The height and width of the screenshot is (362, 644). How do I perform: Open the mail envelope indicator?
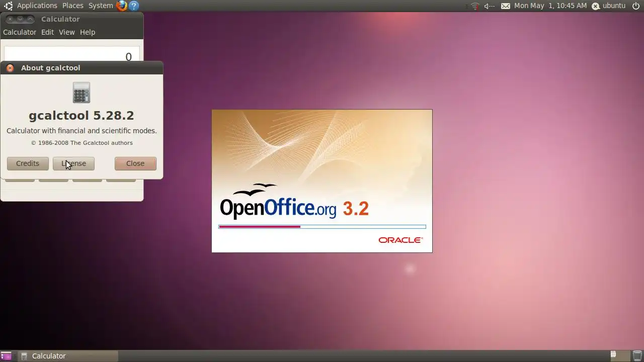506,6
